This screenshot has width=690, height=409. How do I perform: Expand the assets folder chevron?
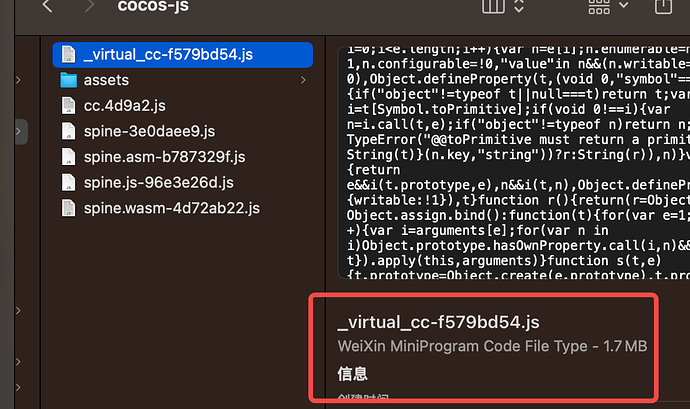click(x=302, y=79)
